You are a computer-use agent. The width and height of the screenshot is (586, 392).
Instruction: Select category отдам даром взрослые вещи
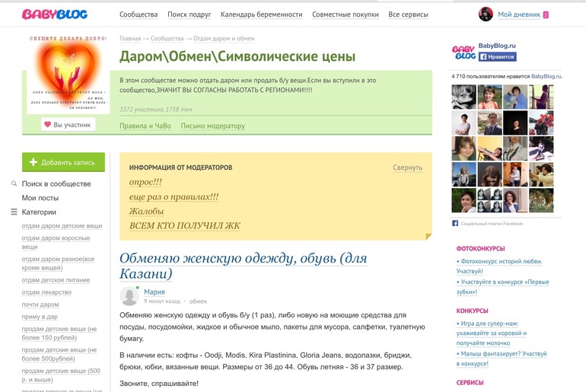click(56, 242)
